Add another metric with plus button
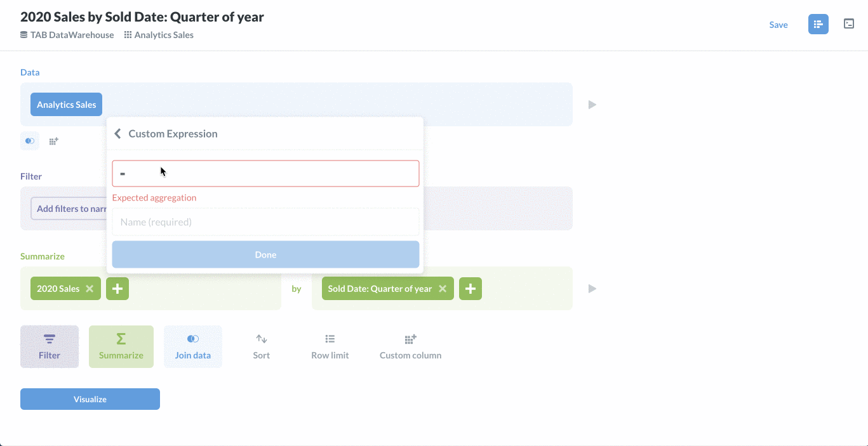868x446 pixels. 117,289
